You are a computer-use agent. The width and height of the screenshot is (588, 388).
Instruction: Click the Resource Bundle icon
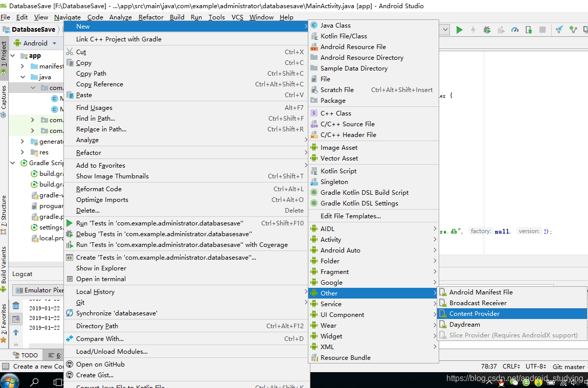[314, 358]
